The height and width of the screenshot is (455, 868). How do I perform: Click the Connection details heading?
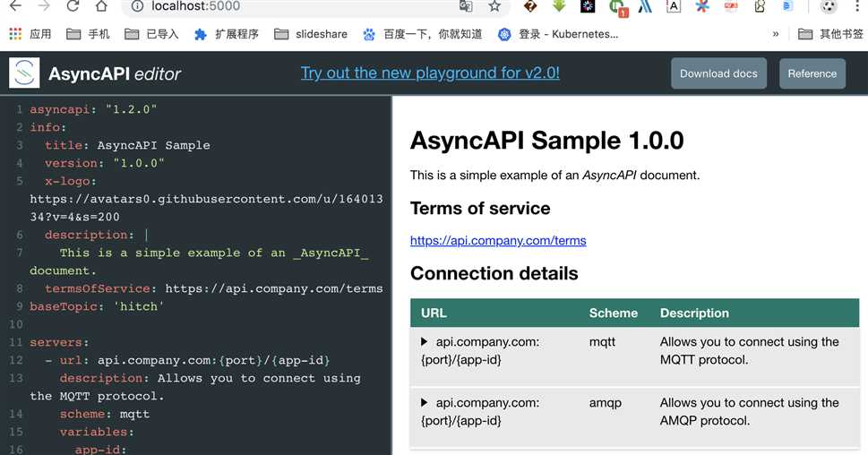(494, 273)
